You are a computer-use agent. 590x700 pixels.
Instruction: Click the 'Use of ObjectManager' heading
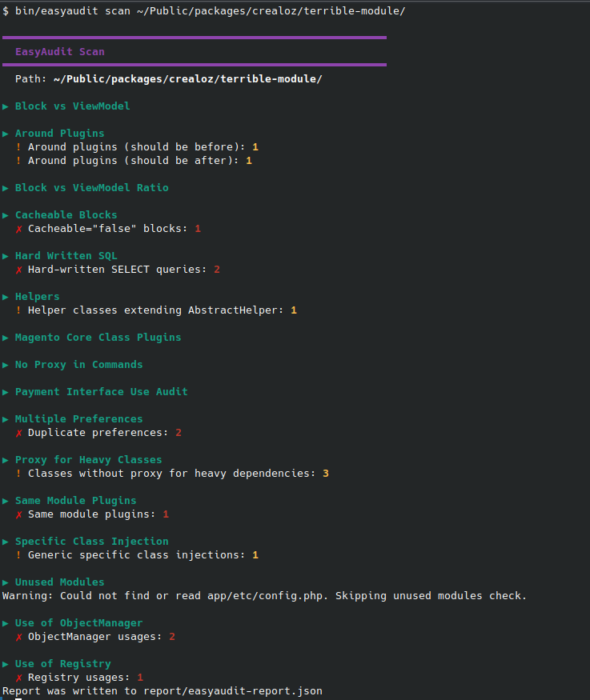click(x=79, y=623)
